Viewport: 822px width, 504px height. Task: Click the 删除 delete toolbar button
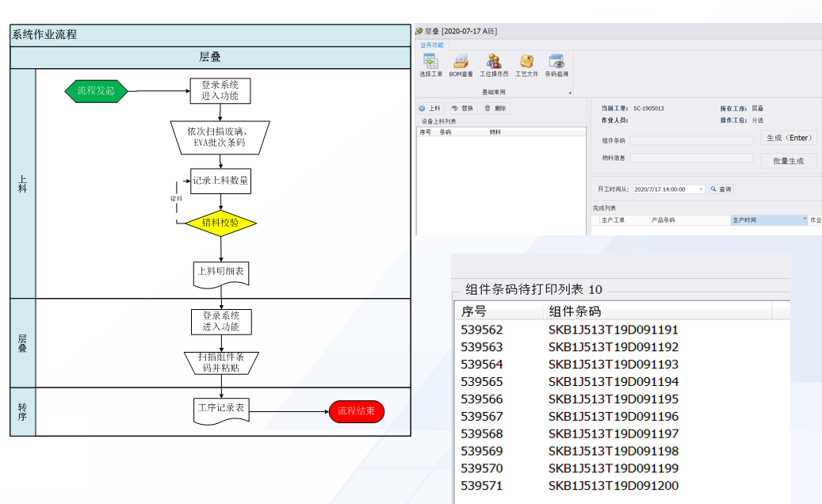point(495,109)
